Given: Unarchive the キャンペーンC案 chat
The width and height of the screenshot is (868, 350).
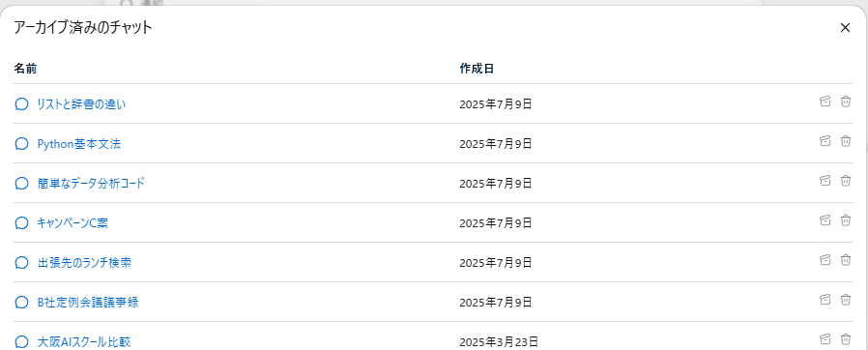Looking at the screenshot, I should (x=825, y=219).
